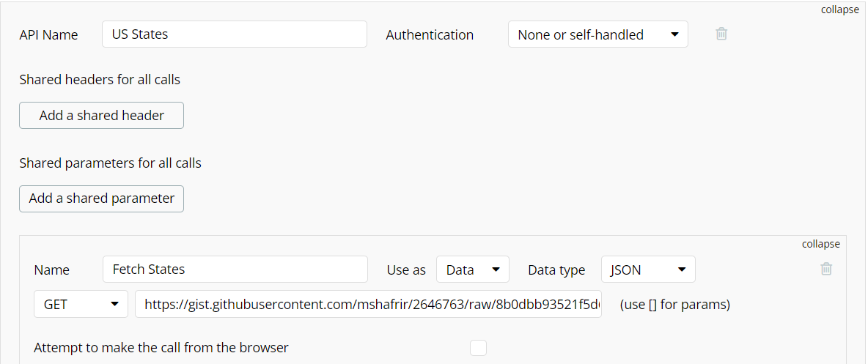
Task: Open the GET method dropdown
Action: point(81,304)
